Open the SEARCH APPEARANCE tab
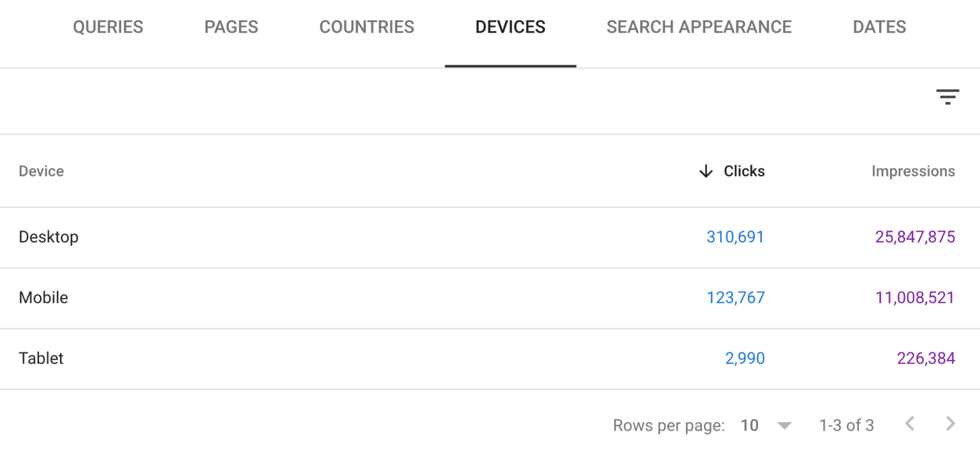This screenshot has width=980, height=455. tap(699, 27)
